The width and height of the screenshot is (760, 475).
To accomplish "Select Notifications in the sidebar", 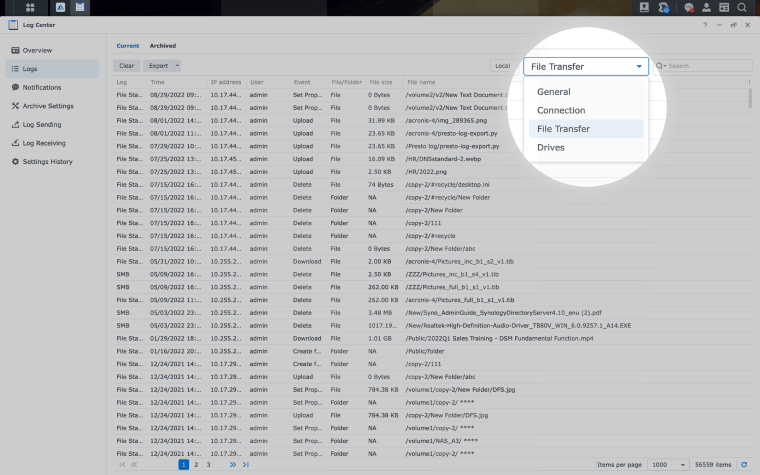I will [x=42, y=87].
